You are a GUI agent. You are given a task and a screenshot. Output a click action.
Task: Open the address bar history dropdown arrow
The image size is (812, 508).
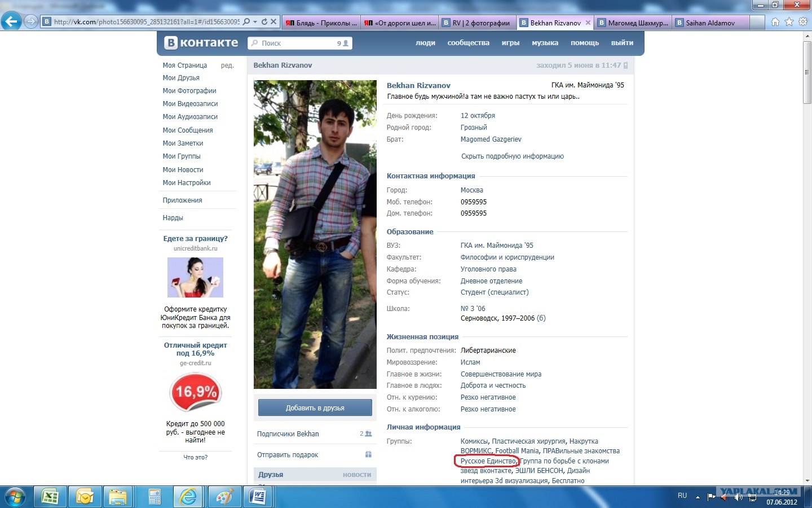pos(255,22)
